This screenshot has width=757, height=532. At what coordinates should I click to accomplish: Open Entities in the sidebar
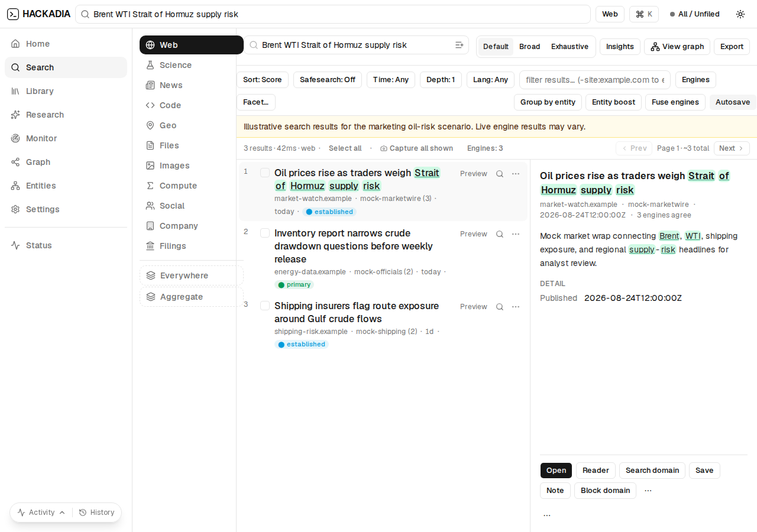(66, 186)
